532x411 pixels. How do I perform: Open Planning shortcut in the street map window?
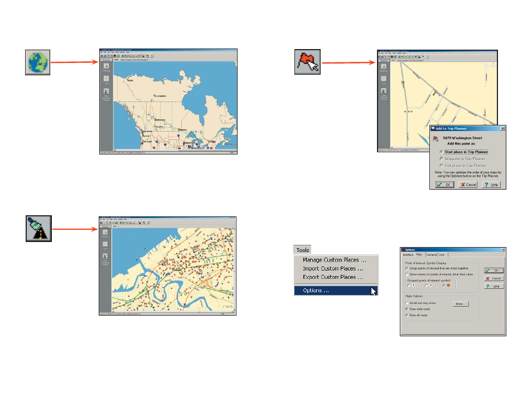pyautogui.click(x=384, y=67)
